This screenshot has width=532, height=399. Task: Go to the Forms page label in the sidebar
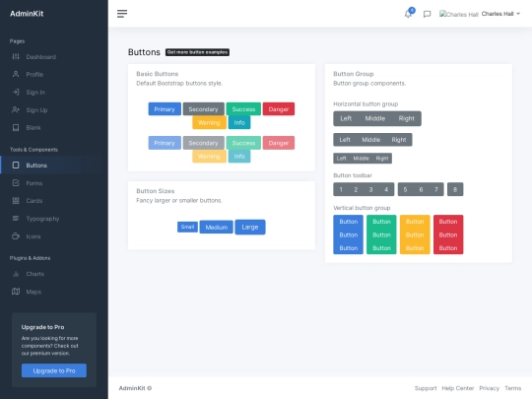[x=34, y=183]
